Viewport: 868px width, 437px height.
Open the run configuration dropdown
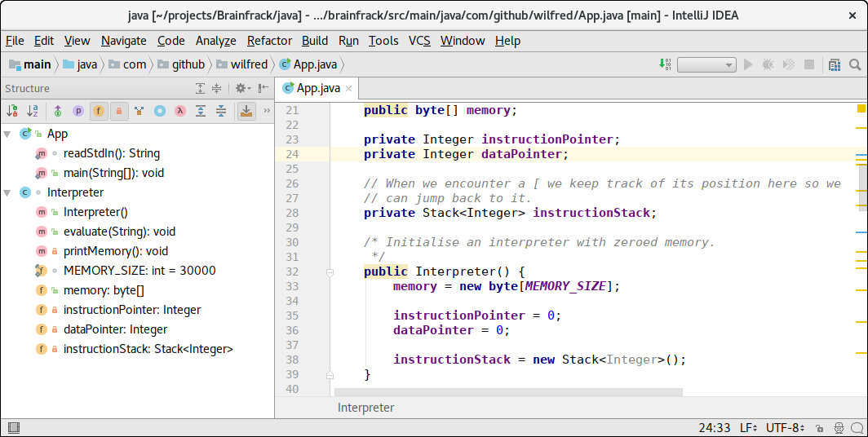(x=706, y=64)
